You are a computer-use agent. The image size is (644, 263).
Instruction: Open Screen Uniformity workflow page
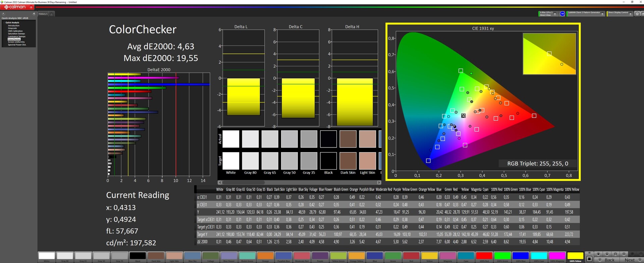[x=16, y=42]
